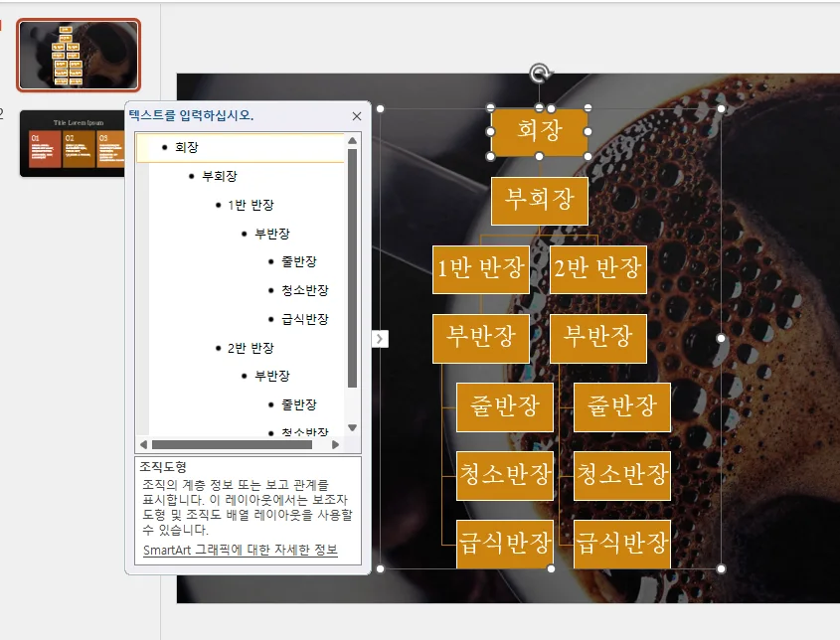Collapse the text pane with the side chevron
840x640 pixels.
[379, 339]
